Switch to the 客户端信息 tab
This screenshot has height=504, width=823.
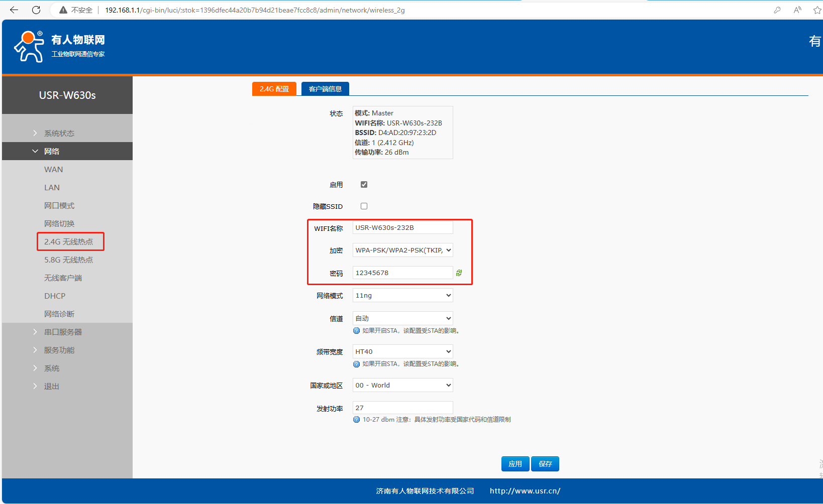click(x=325, y=89)
